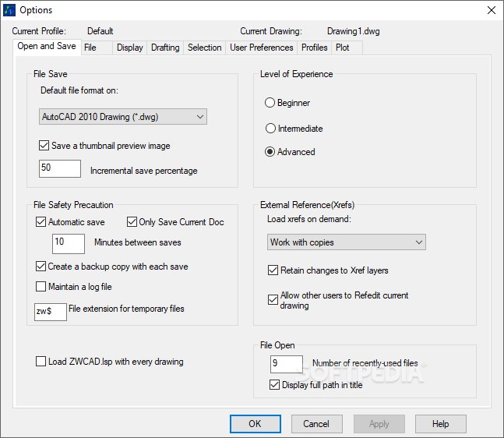Click the Cancel button
Screen dimensions: 504x438
[x=316, y=424]
